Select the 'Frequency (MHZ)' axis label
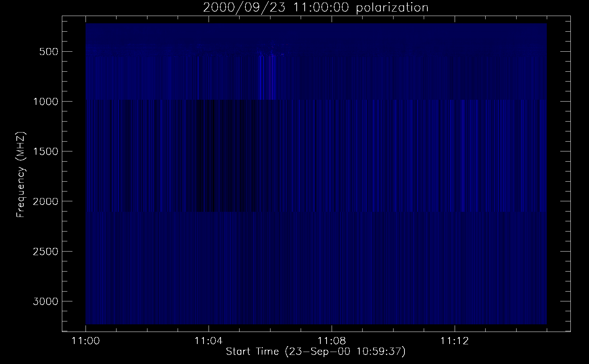The image size is (589, 364). tap(21, 175)
